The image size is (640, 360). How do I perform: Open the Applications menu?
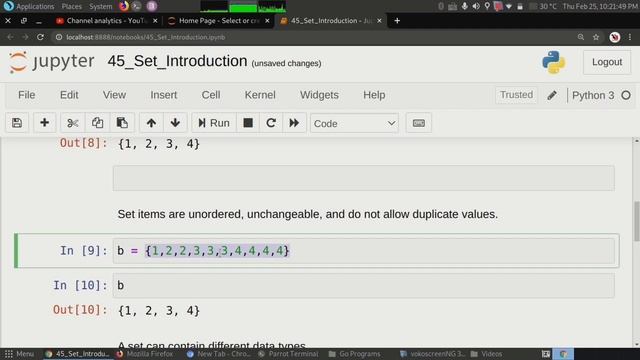(34, 6)
